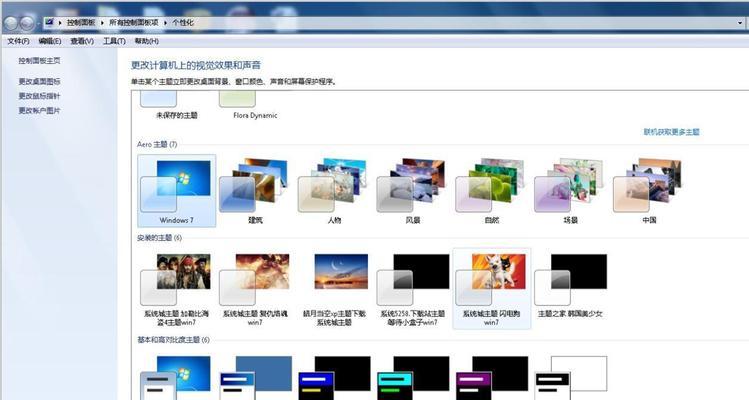Open the 帮助(H) menu
Screen dimensions: 749x400
[146, 41]
